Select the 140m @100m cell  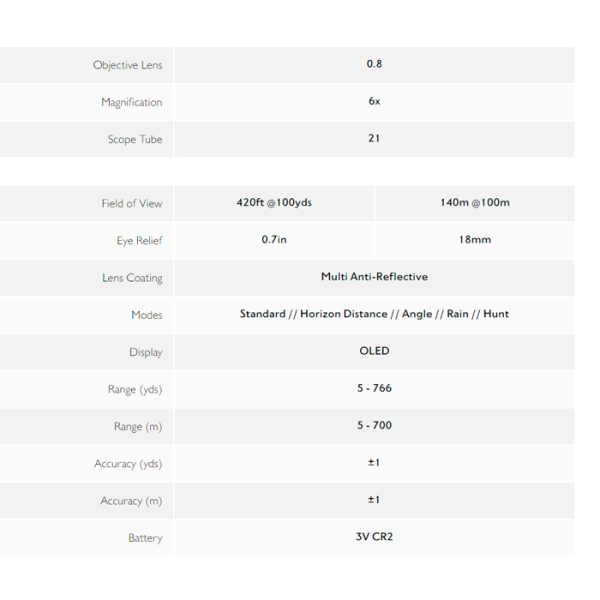coord(475,202)
